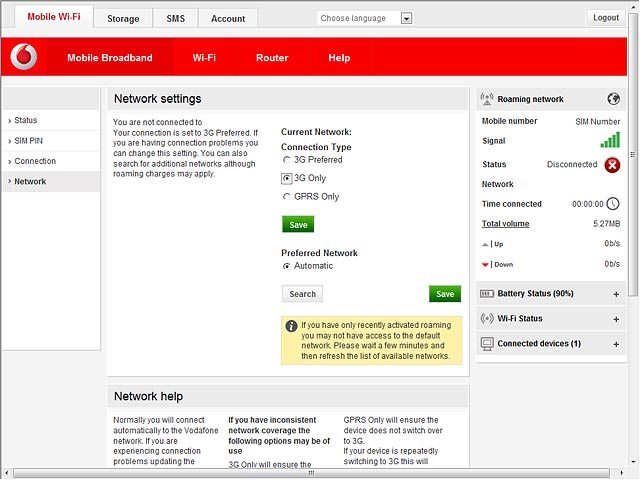Open the Help menu
Image resolution: width=640 pixels, height=480 pixels.
pyautogui.click(x=339, y=58)
